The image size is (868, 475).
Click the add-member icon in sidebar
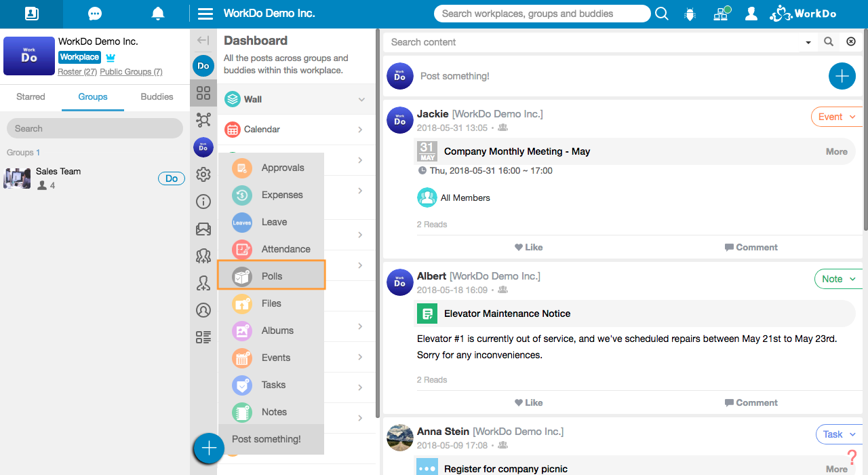(203, 283)
